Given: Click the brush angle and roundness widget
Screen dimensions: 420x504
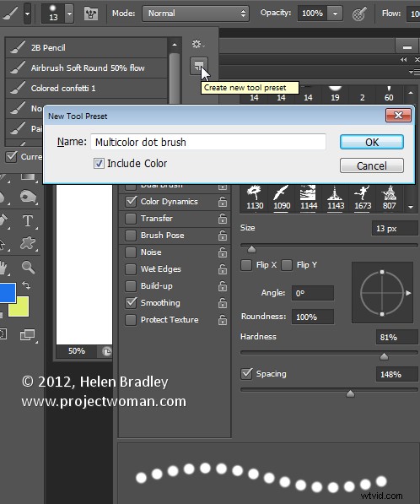Looking at the screenshot, I should tap(382, 292).
